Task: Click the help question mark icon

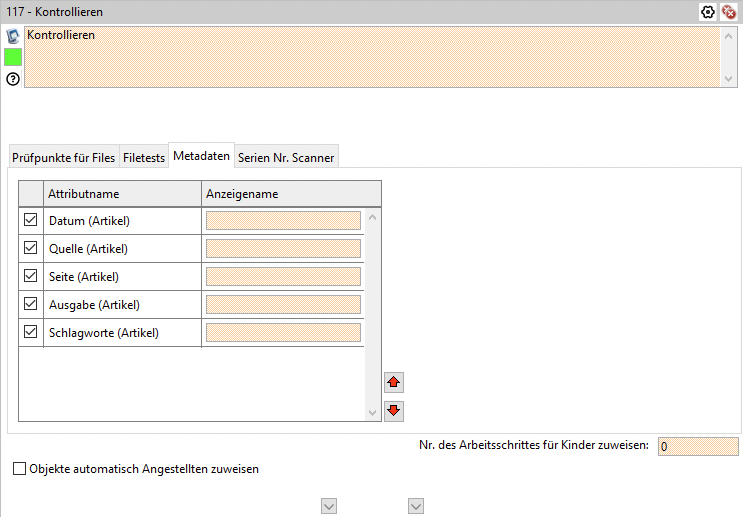Action: click(13, 78)
